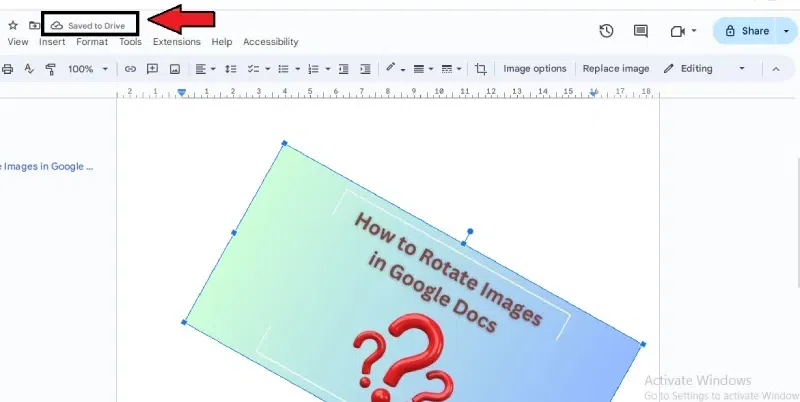Apply a bulleted list
800x402 pixels.
click(x=283, y=69)
